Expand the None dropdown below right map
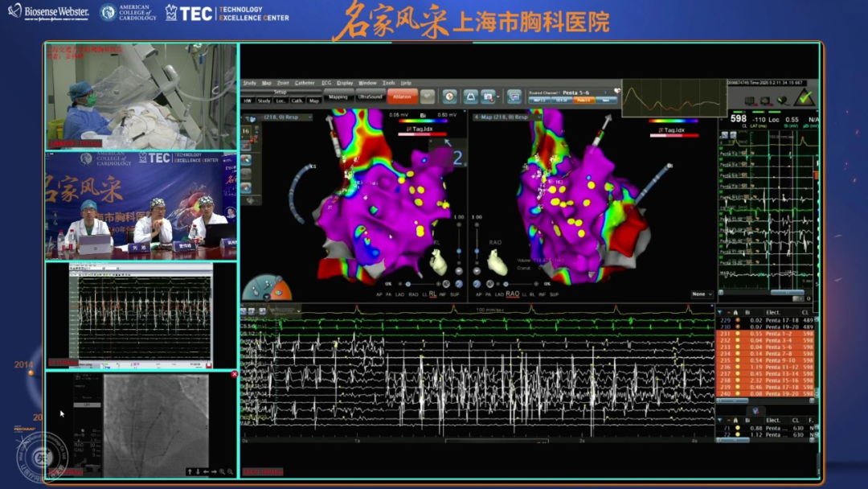 pyautogui.click(x=702, y=294)
